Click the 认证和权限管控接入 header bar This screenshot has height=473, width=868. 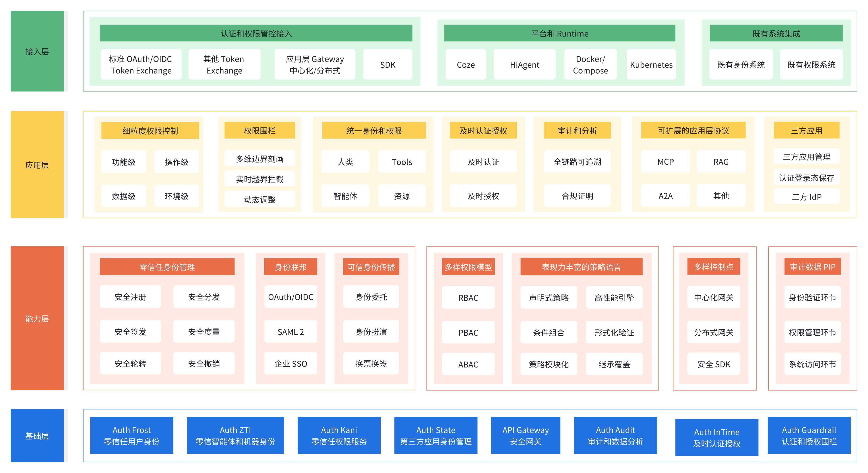pyautogui.click(x=256, y=33)
